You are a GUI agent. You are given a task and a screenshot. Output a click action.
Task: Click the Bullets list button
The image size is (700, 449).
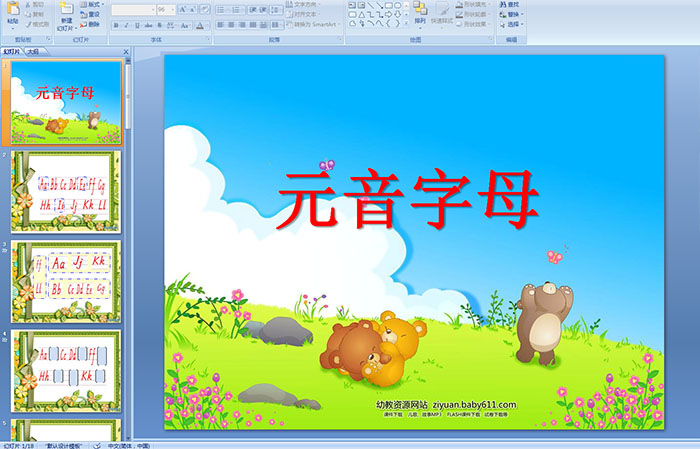click(223, 10)
